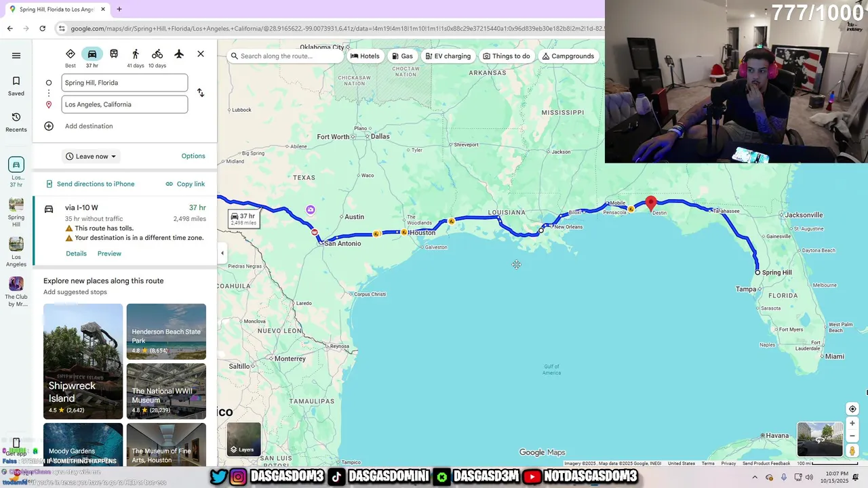Image resolution: width=868 pixels, height=488 pixels.
Task: Click the Street View Pegman icon
Action: (x=852, y=451)
